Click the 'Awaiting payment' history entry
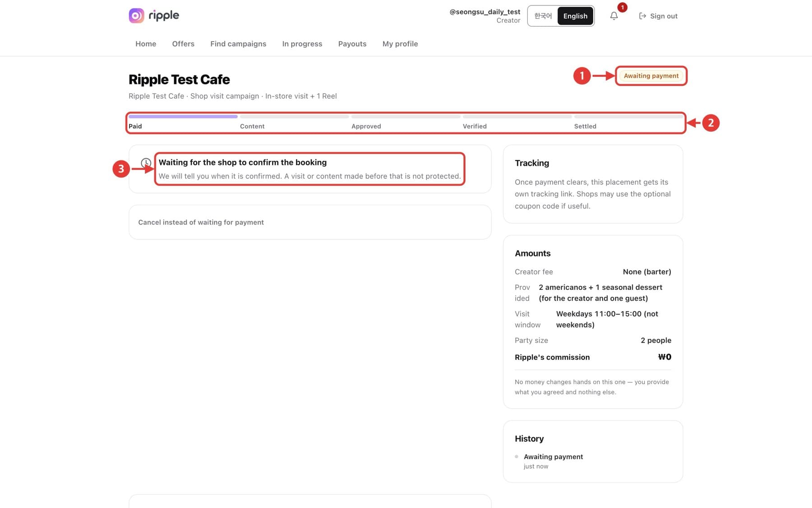This screenshot has height=508, width=812. (x=553, y=457)
